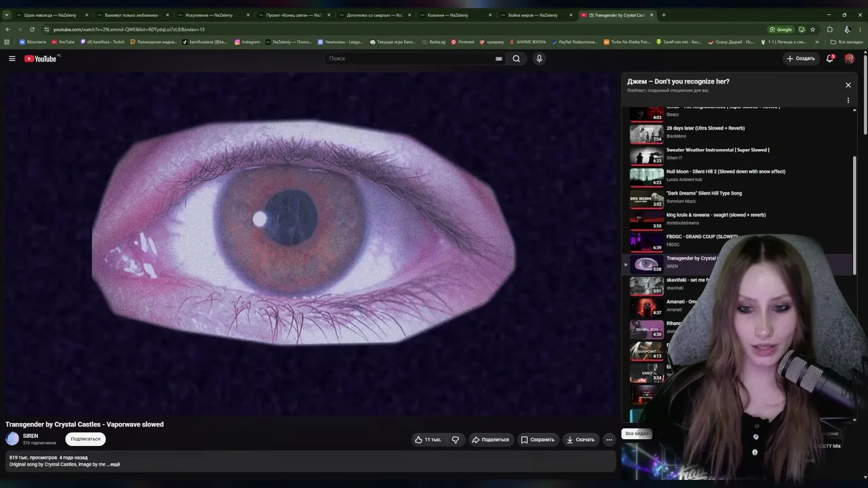The height and width of the screenshot is (488, 868).
Task: Click the magnifier search button
Action: (516, 59)
